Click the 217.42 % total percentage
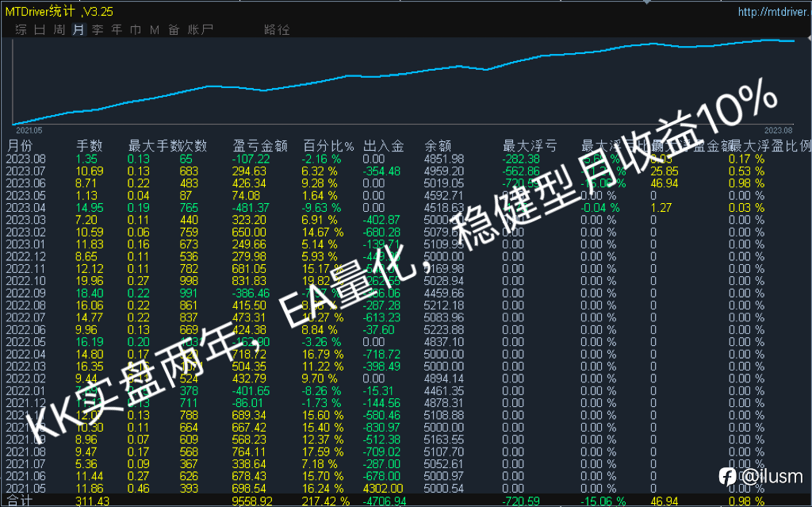 325,501
